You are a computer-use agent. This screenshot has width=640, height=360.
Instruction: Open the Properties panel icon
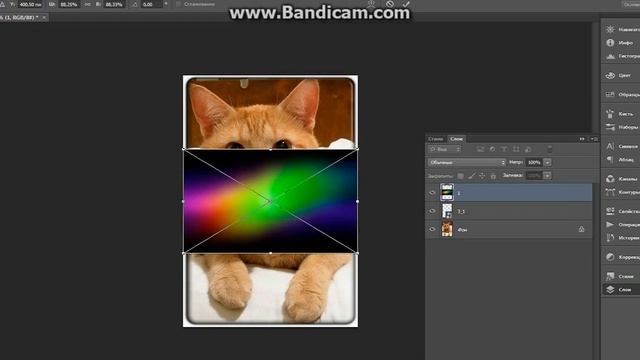[x=610, y=211]
